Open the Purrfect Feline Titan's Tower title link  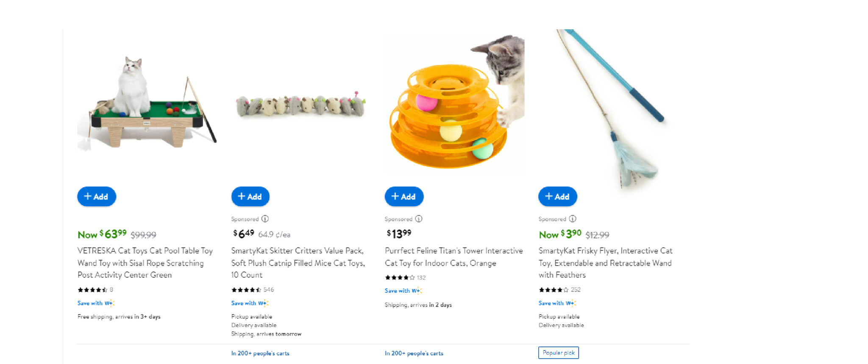454,257
